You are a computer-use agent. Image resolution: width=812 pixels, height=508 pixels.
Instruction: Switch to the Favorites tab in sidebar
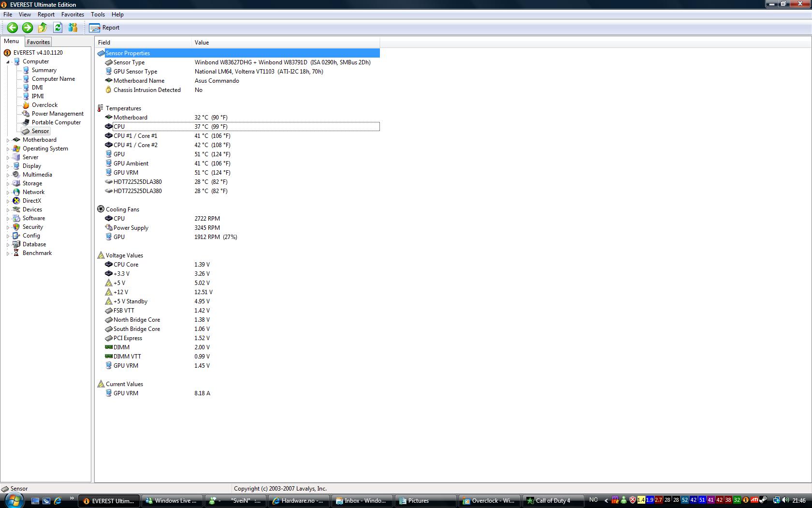pyautogui.click(x=38, y=42)
